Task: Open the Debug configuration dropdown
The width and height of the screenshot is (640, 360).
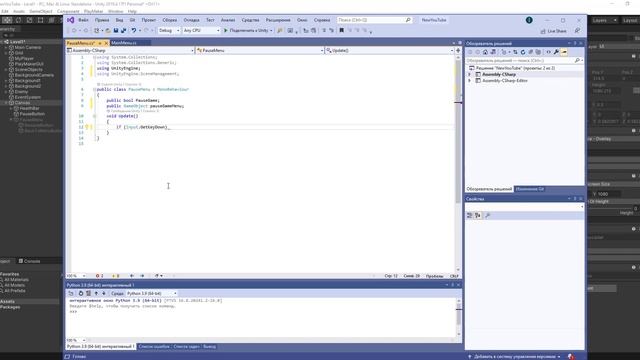Action: pos(169,31)
